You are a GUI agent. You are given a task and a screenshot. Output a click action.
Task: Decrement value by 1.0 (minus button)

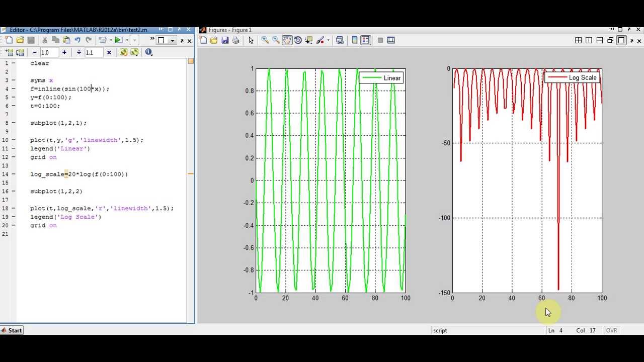pos(34,52)
